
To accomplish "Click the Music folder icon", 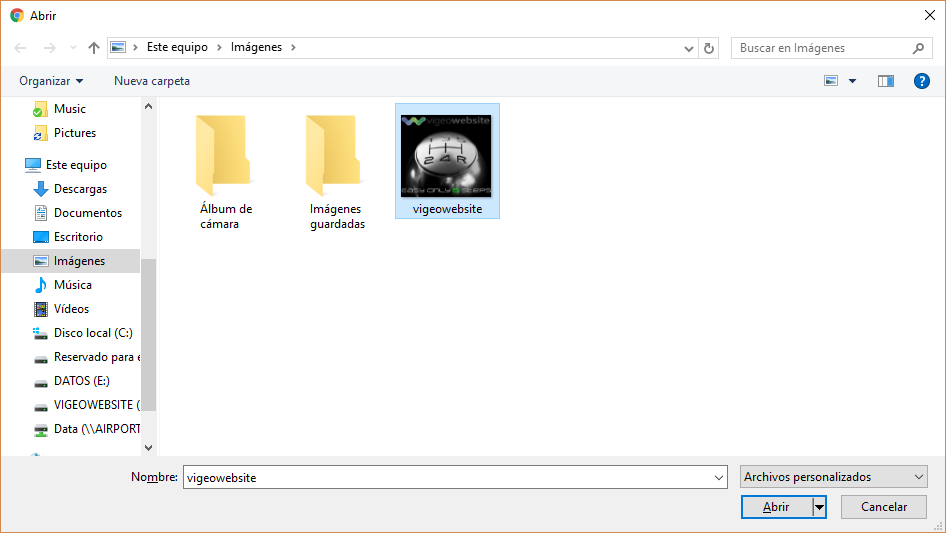I will pos(40,109).
